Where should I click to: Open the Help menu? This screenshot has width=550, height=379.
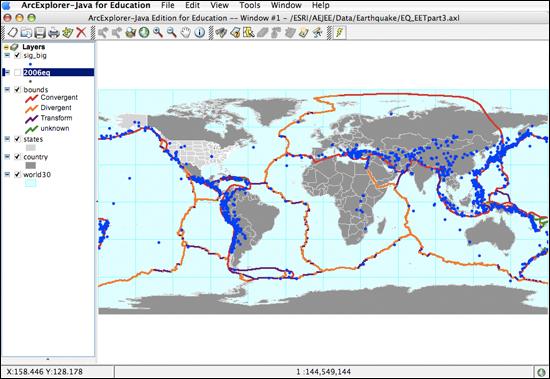321,5
